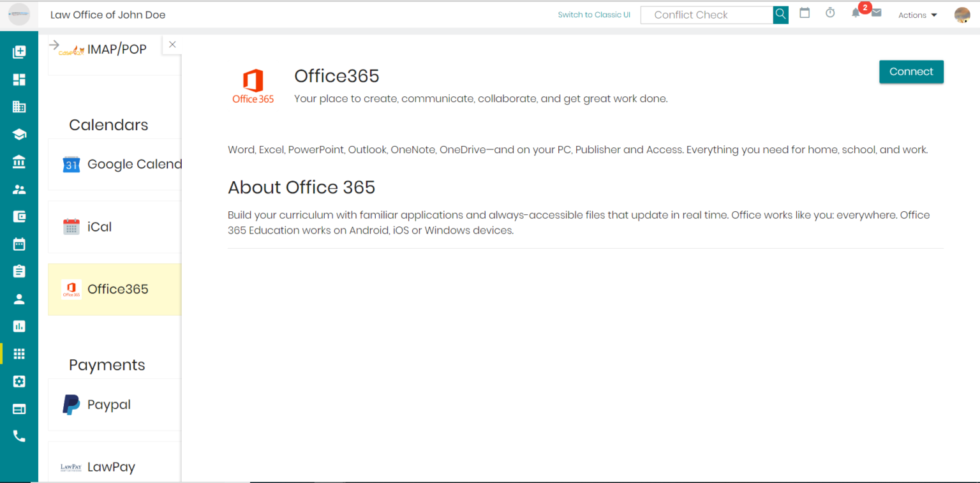This screenshot has height=483, width=980.
Task: Open the wallet icon in sidebar
Action: pyautogui.click(x=19, y=217)
